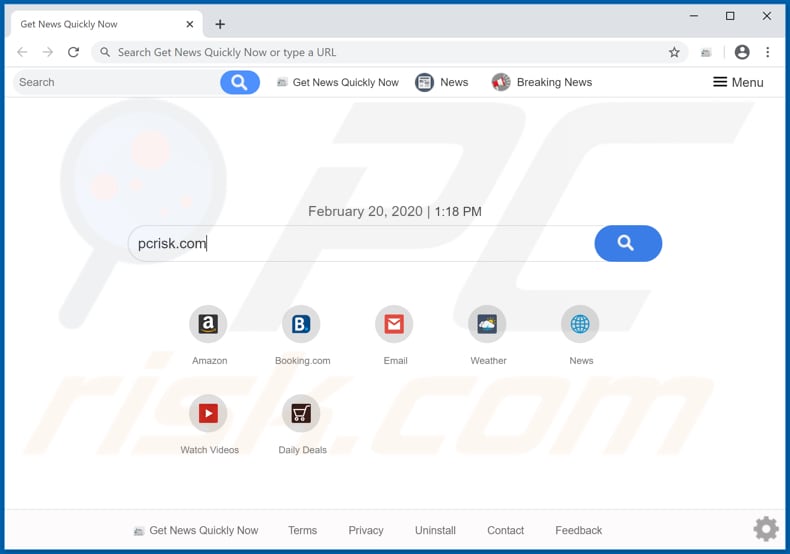
Task: Click the Daily Deals label text
Action: coord(302,450)
